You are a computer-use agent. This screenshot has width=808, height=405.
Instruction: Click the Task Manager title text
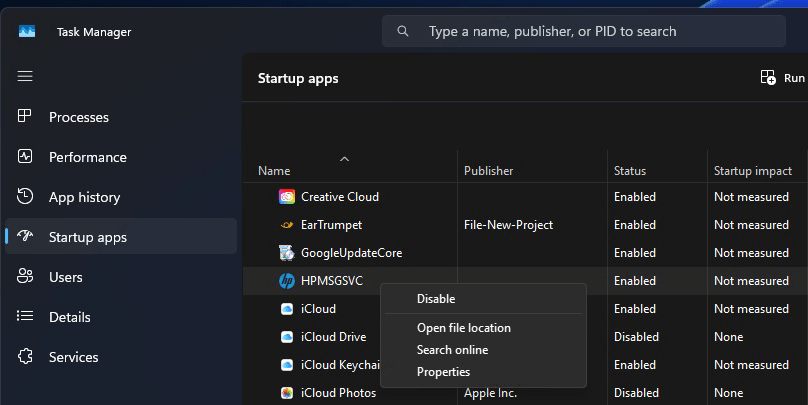(94, 32)
